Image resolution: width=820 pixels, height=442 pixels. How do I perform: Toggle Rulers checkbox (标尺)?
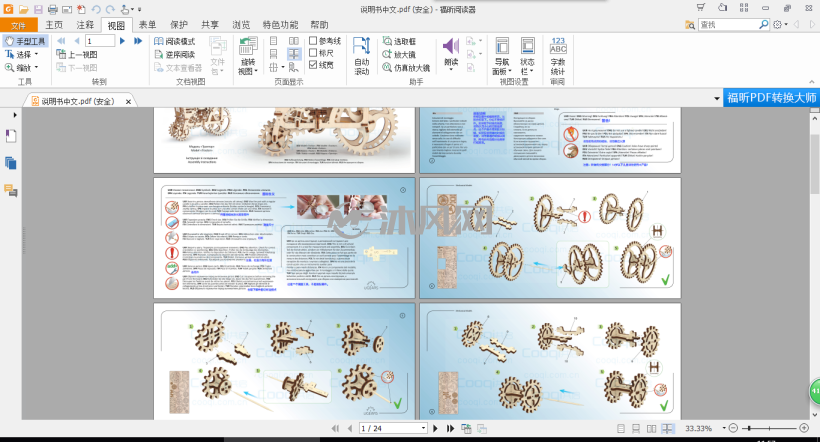click(322, 53)
